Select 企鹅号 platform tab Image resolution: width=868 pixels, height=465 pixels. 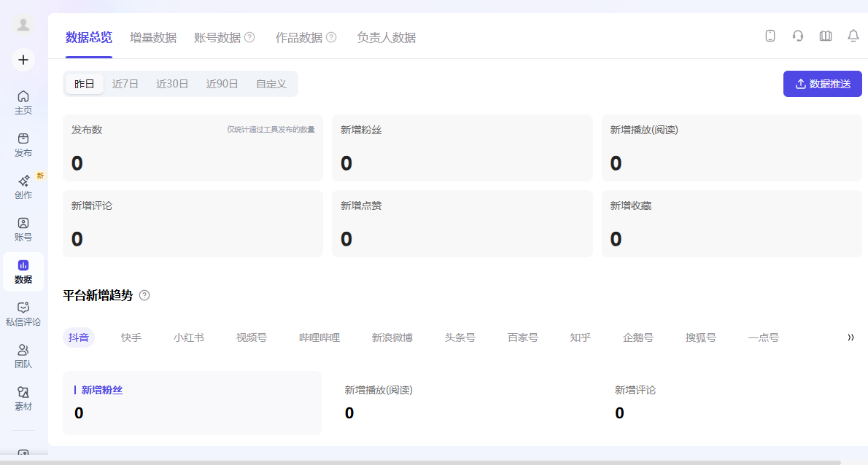638,337
